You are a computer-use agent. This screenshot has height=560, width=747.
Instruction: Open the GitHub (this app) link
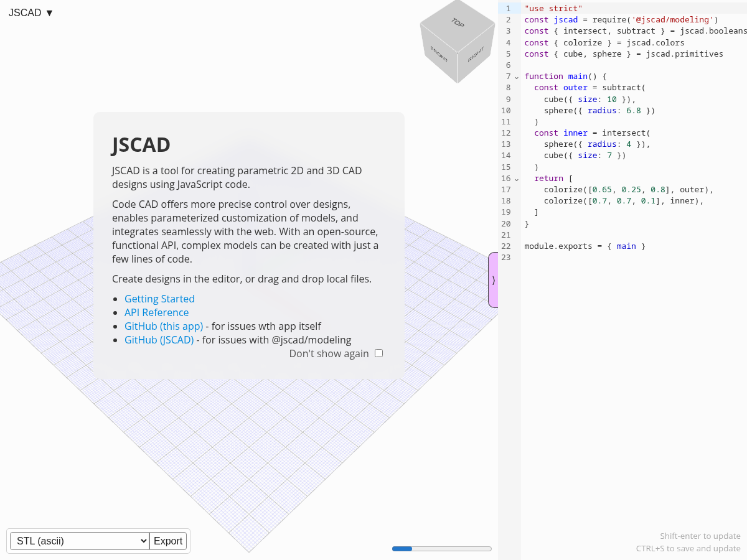tap(164, 326)
